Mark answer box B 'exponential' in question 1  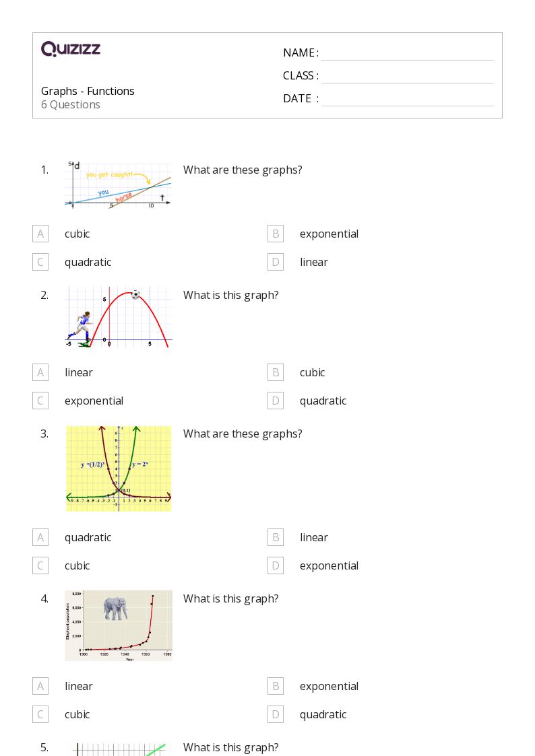click(275, 234)
